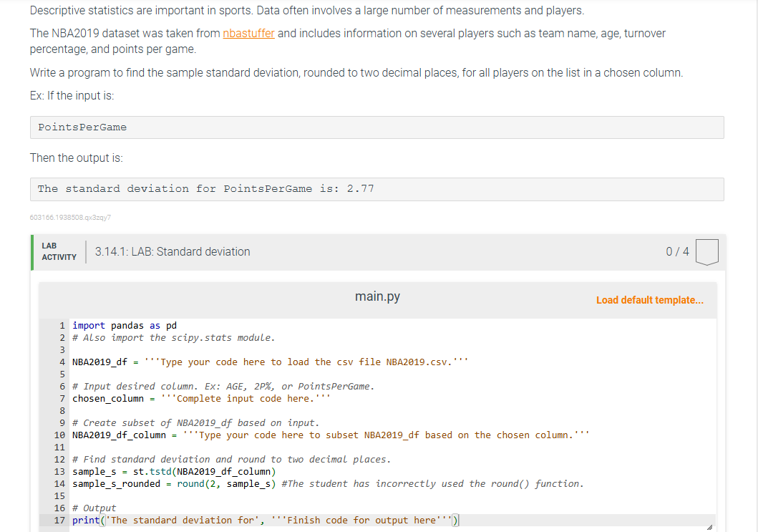Open the nbastuffer hyperlink
The width and height of the screenshot is (758, 532).
(x=248, y=33)
